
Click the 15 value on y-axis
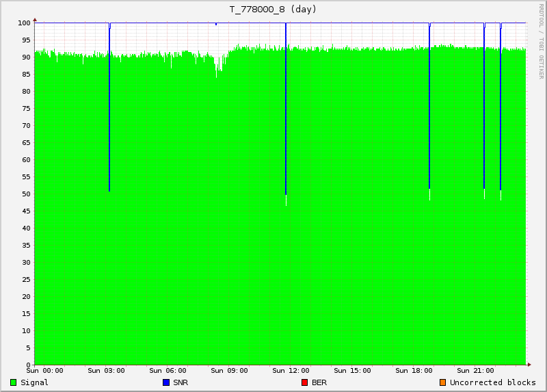26,314
